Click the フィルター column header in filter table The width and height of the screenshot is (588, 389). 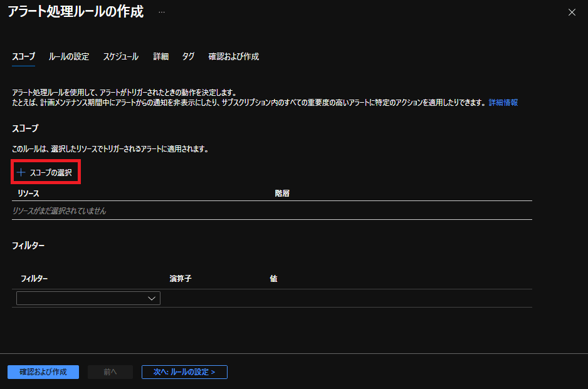click(x=34, y=279)
